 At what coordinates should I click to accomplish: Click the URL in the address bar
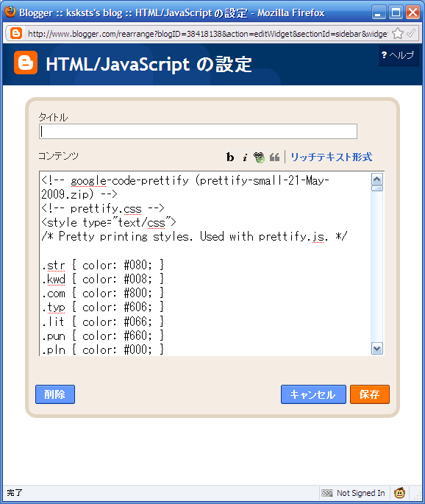[x=207, y=33]
